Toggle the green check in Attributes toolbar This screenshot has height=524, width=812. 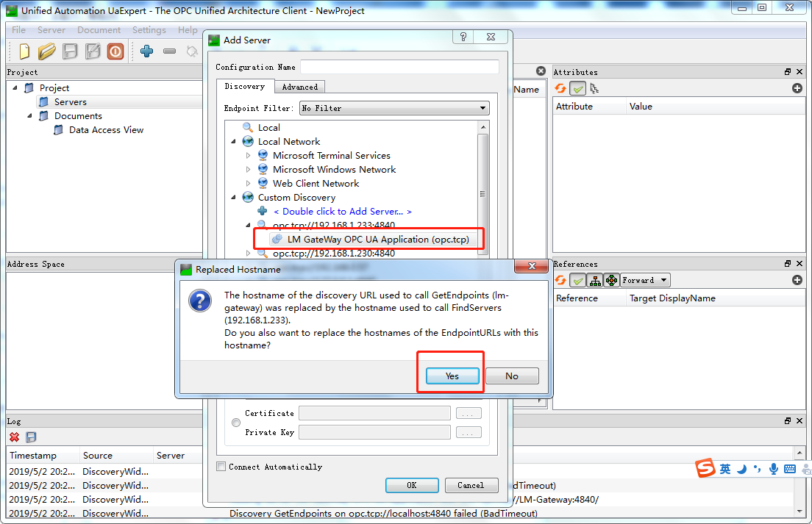[577, 88]
